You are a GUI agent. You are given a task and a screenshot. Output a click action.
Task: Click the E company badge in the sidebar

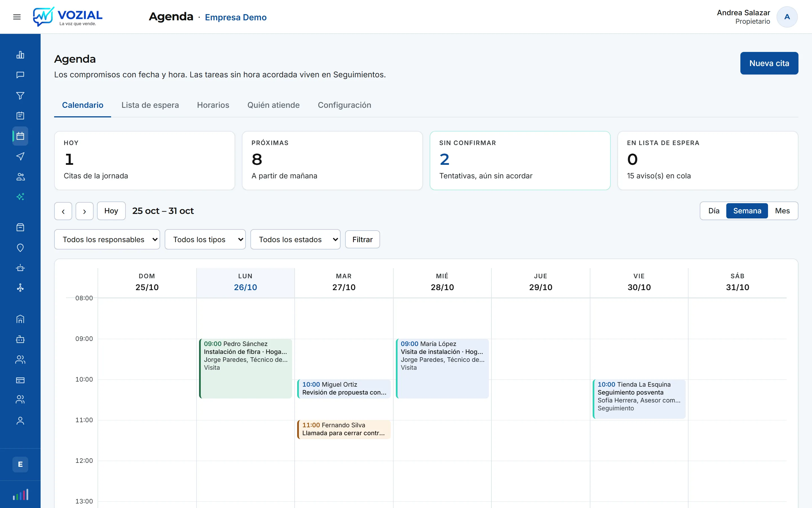[20, 464]
